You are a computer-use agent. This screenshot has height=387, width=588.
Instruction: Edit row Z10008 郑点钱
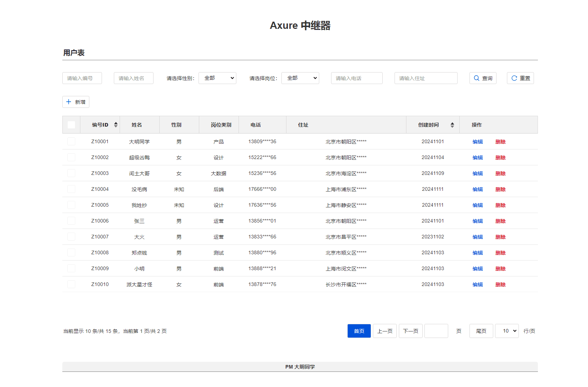478,253
